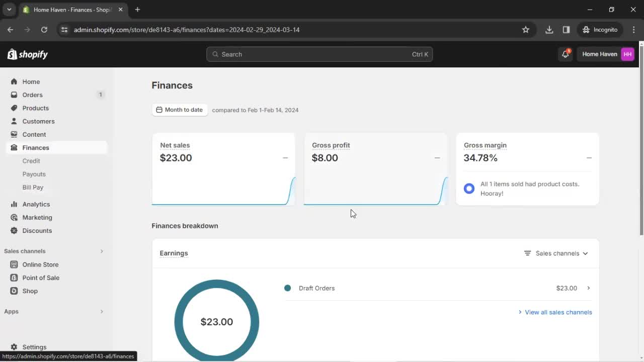644x362 pixels.
Task: Click the Products tag icon
Action: pyautogui.click(x=14, y=108)
